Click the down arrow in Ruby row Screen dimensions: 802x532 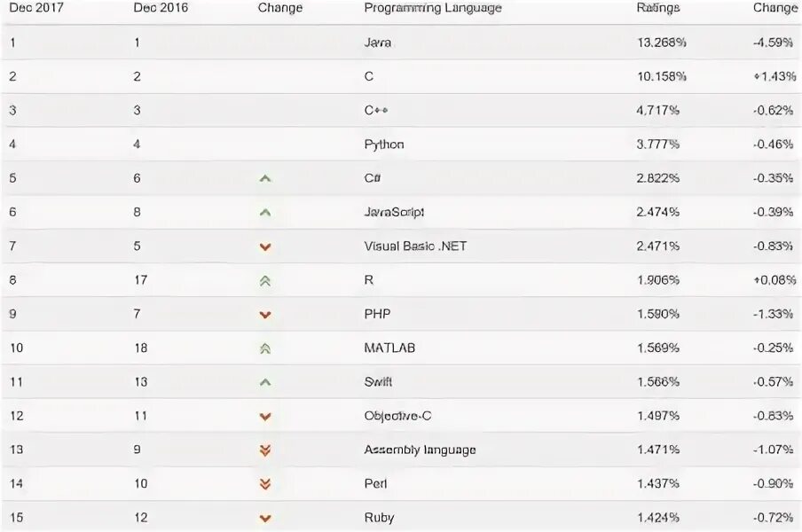coord(265,519)
